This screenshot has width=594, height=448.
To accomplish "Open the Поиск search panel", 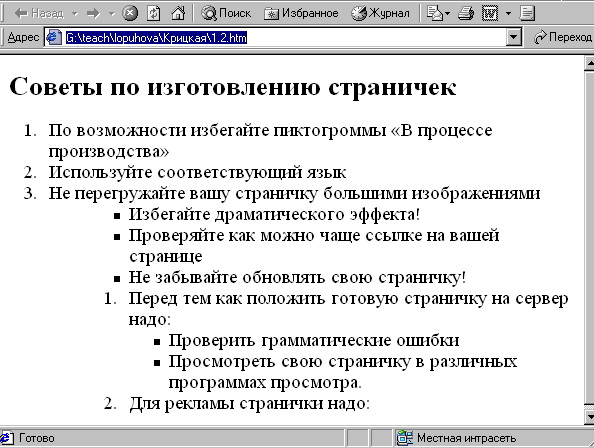I will [226, 14].
